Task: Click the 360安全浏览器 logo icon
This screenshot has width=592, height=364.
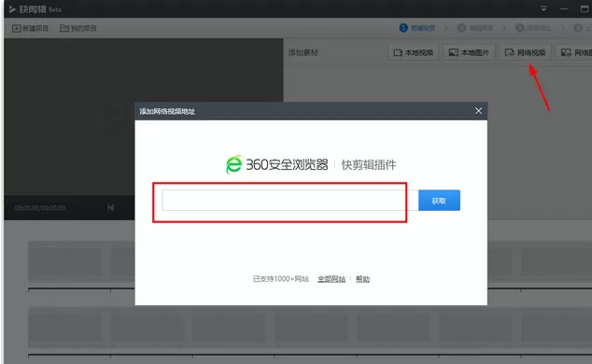Action: coord(233,164)
